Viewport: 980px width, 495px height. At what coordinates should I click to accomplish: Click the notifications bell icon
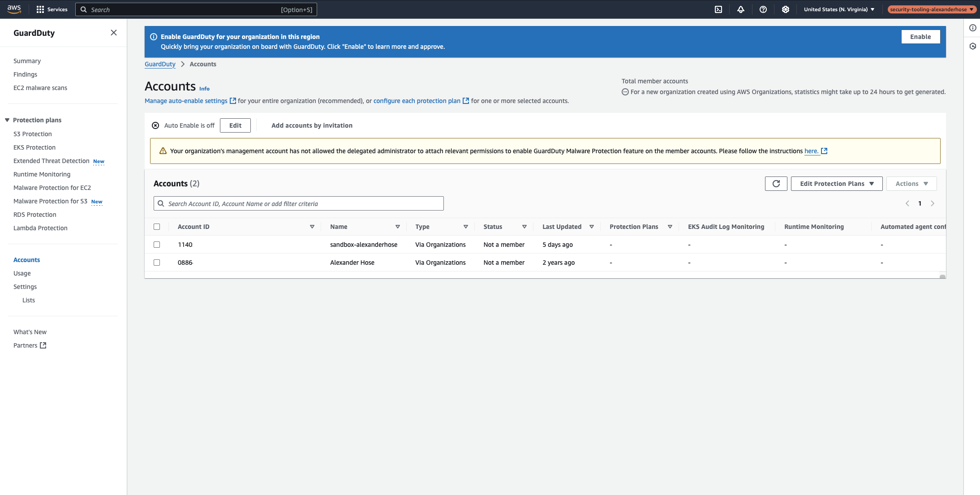coord(740,9)
